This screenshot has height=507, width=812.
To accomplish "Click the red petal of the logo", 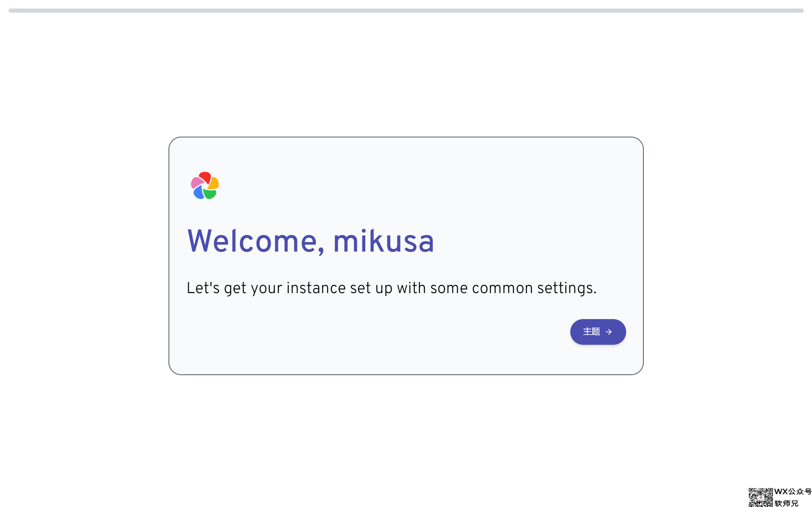I will [x=205, y=177].
